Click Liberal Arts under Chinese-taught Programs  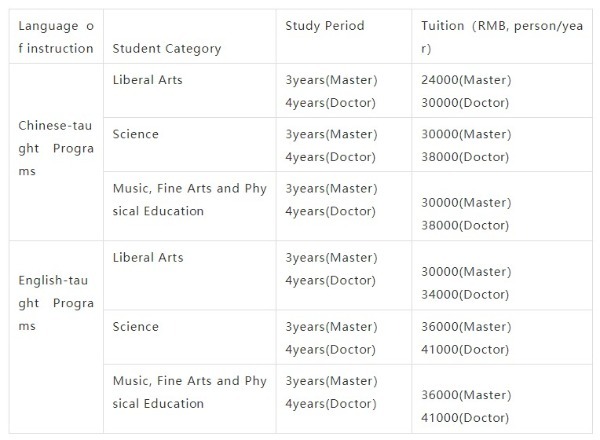coord(148,77)
